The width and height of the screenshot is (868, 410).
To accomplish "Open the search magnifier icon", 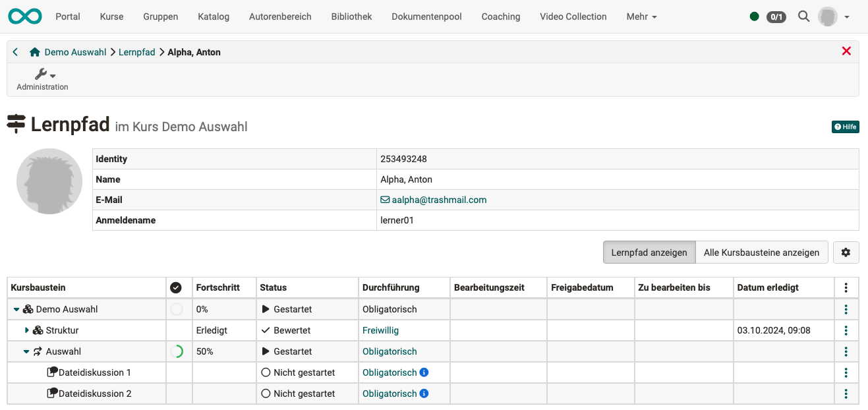I will point(803,16).
